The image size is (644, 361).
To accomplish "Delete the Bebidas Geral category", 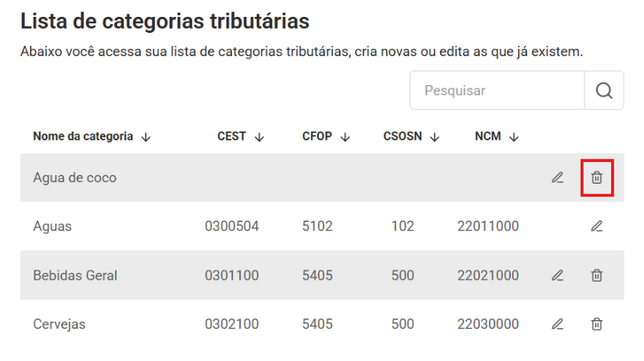I will click(597, 275).
